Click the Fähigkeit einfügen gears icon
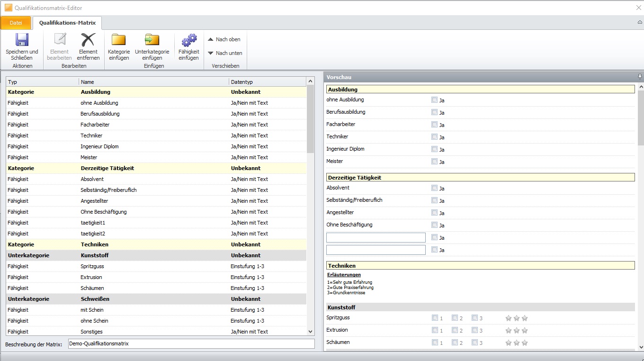 (188, 40)
